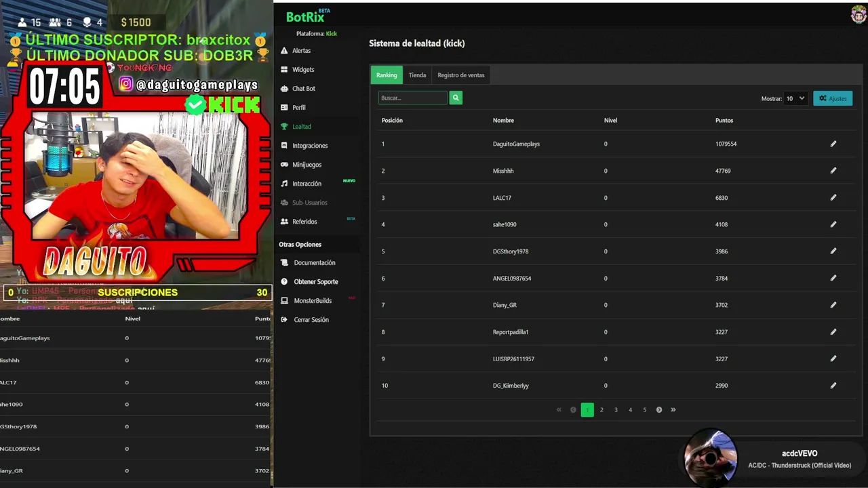Viewport: 868px width, 488px height.
Task: Click Cerrar Sesión to log out
Action: [x=311, y=320]
